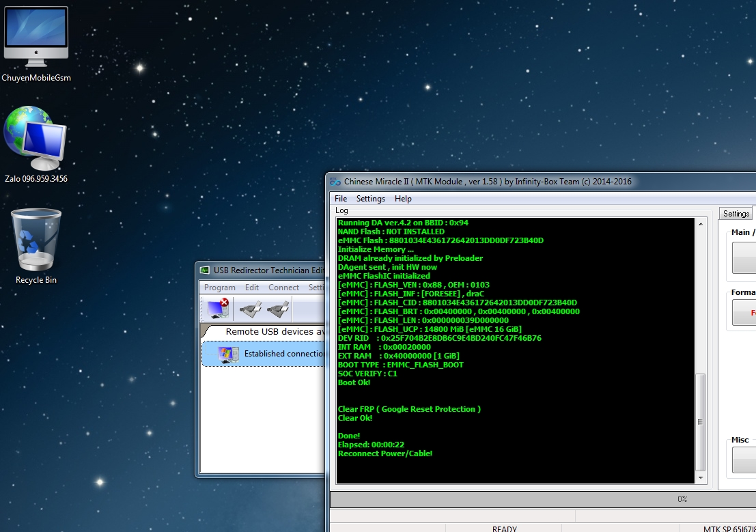The image size is (756, 532).
Task: Click the 'Reconnect Power/Cable!' log line
Action: point(384,453)
